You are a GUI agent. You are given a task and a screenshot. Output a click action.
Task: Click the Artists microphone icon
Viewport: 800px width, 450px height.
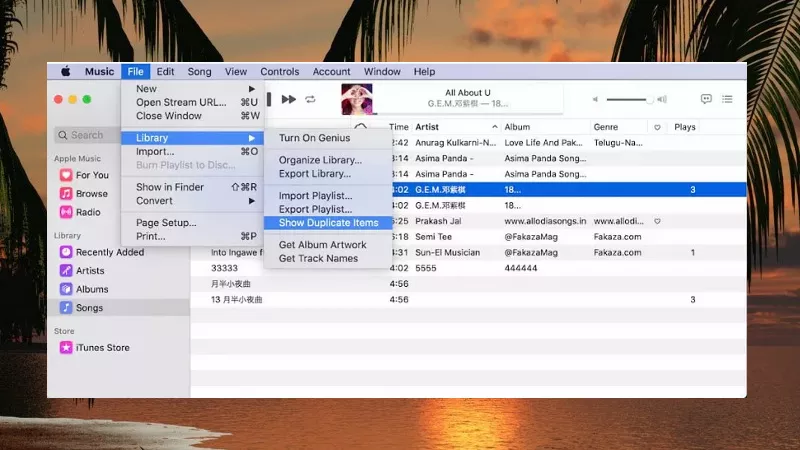pos(66,270)
